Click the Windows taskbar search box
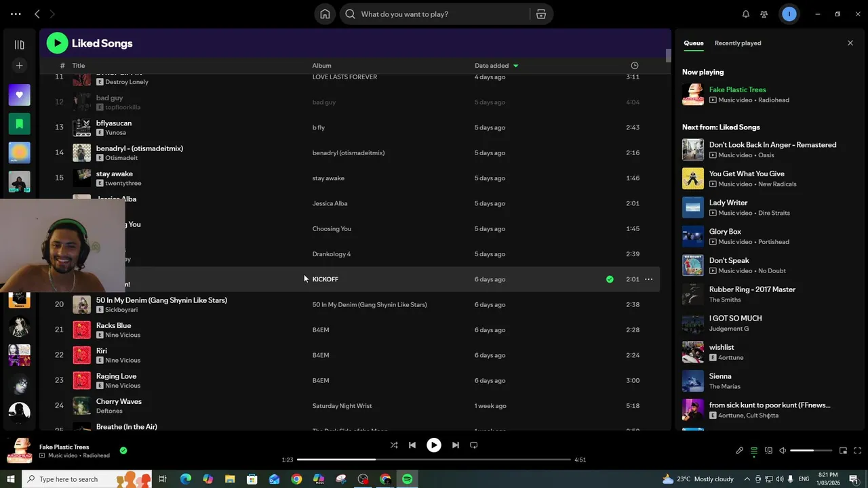This screenshot has height=488, width=868. pos(88,479)
